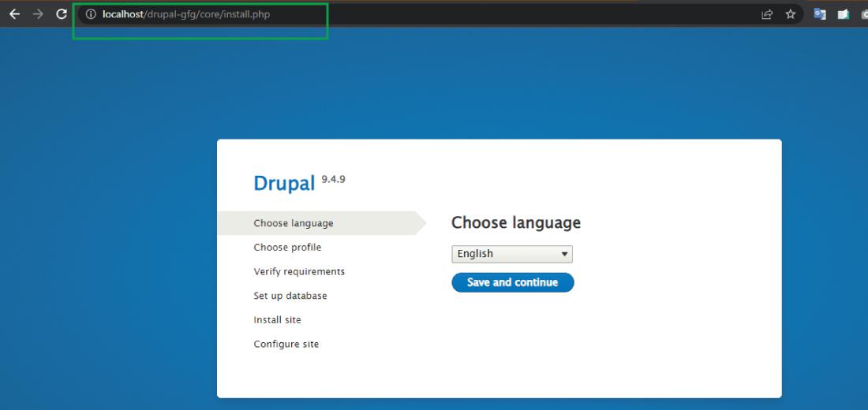The width and height of the screenshot is (868, 410).
Task: Go back using the browser back arrow
Action: (14, 14)
